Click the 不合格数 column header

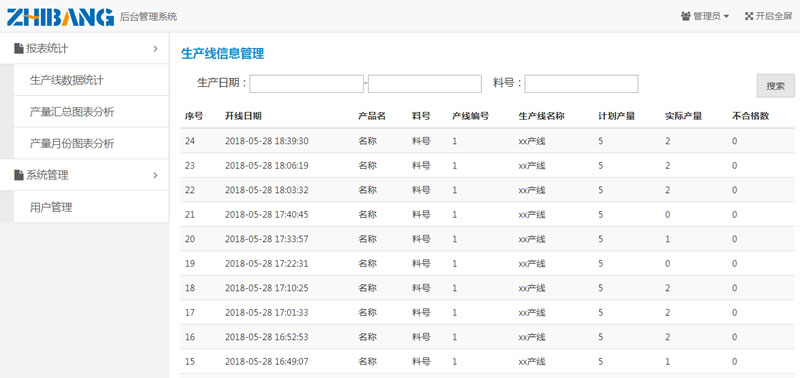click(751, 116)
